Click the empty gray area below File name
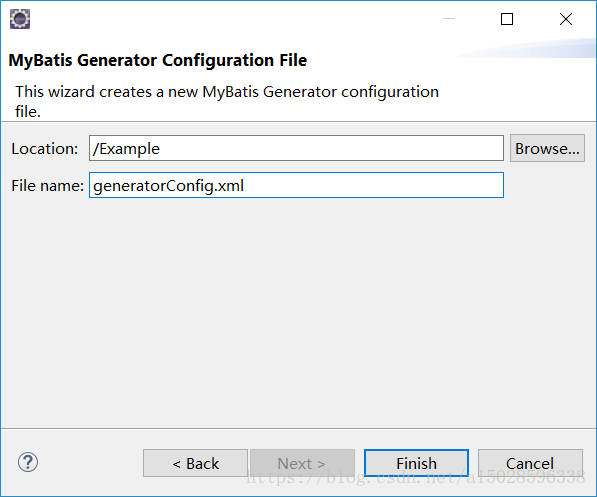The height and width of the screenshot is (497, 597). pos(298,312)
